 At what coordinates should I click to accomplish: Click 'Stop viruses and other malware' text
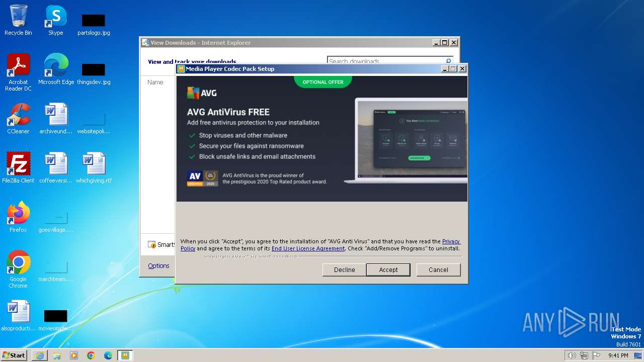243,135
